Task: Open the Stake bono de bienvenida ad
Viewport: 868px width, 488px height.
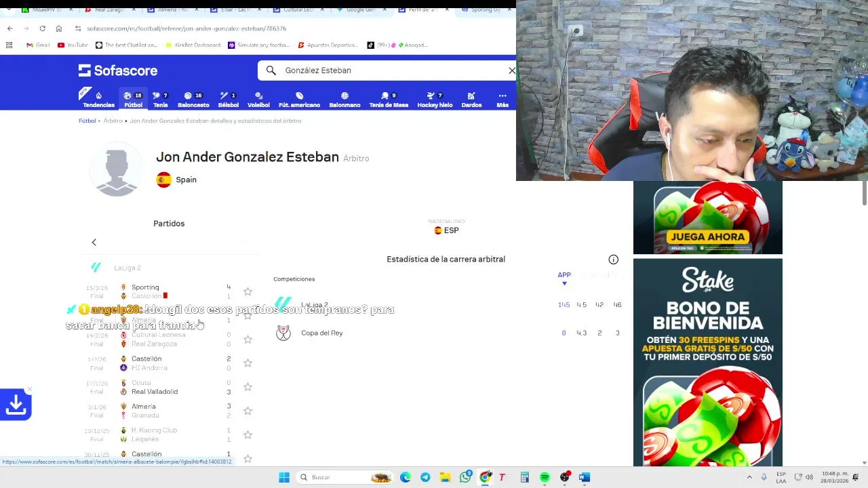Action: [707, 363]
